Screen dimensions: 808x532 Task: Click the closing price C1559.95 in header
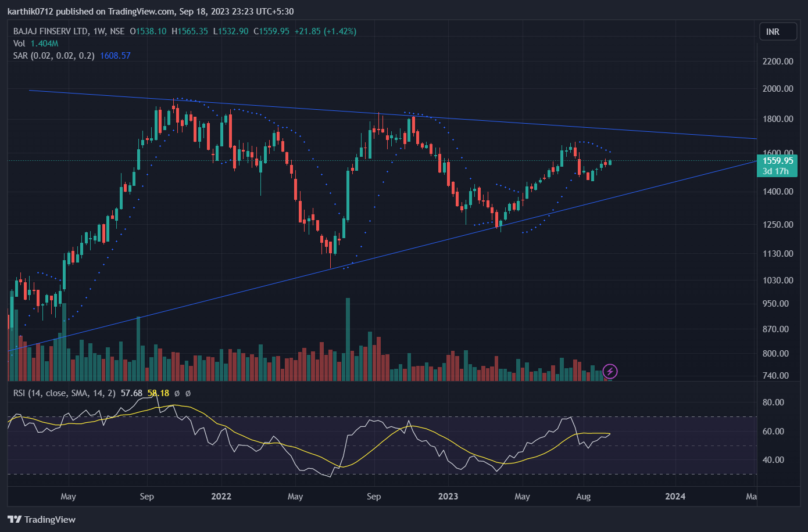(x=271, y=31)
